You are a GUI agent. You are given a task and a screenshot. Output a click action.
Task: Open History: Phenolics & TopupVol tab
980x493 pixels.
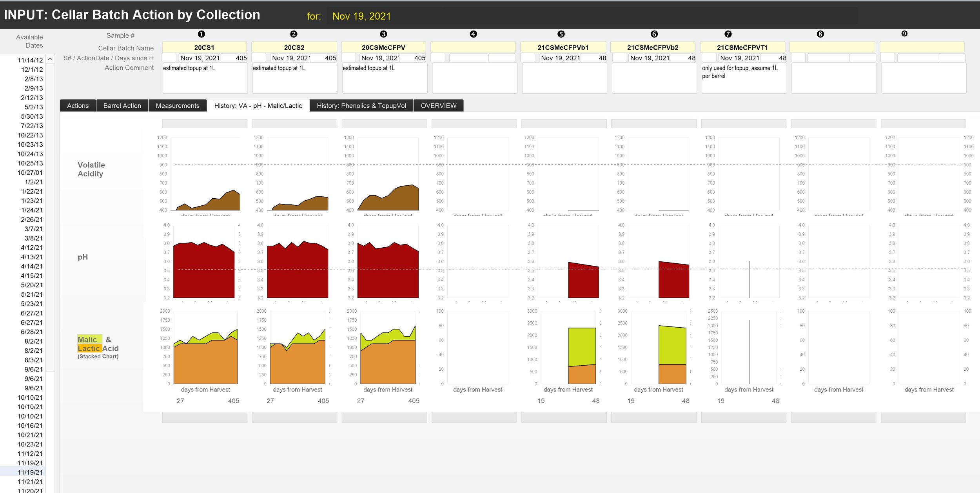pyautogui.click(x=361, y=106)
